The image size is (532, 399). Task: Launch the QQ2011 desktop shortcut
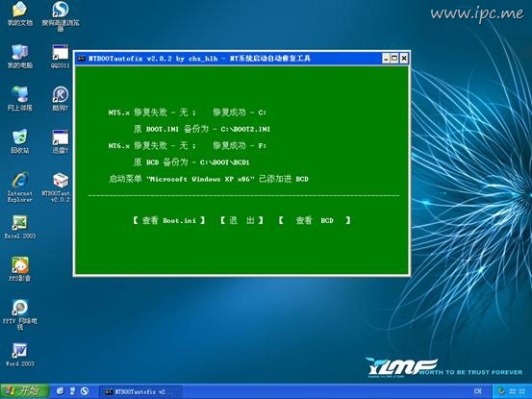coord(60,56)
